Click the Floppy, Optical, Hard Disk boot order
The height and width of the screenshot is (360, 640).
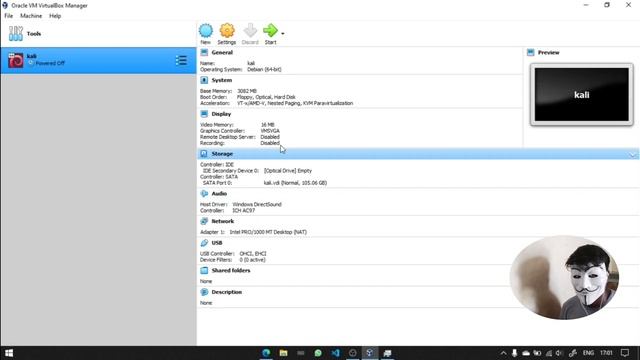click(266, 97)
